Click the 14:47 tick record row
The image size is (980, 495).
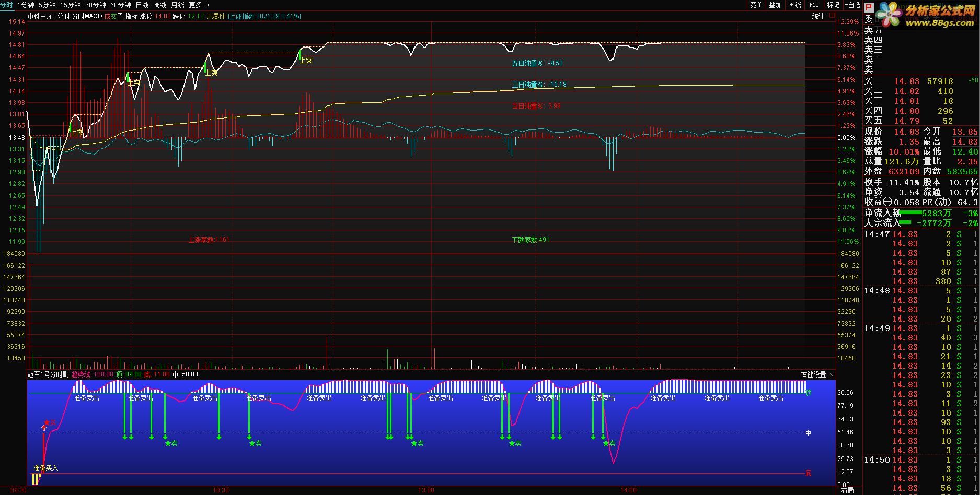click(x=921, y=234)
